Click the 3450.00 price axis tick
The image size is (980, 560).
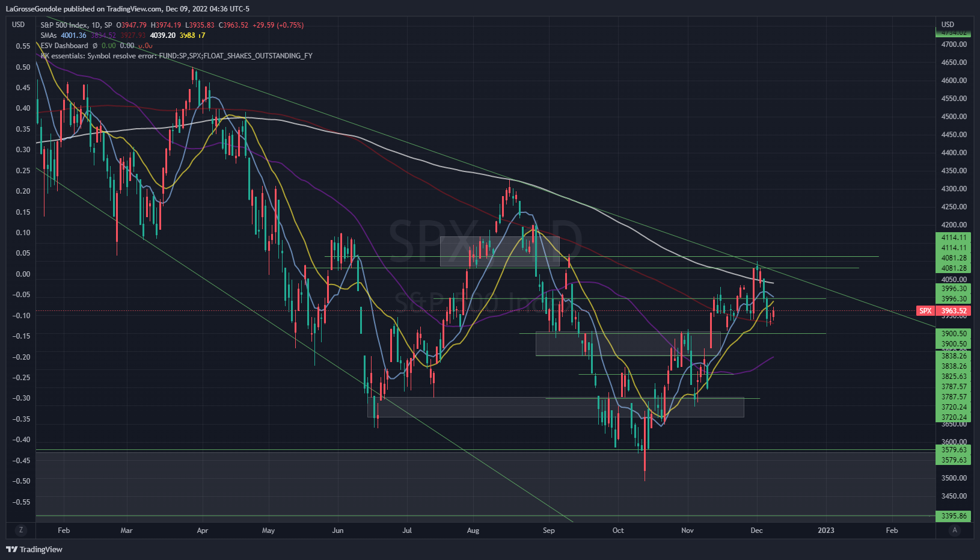(x=954, y=496)
